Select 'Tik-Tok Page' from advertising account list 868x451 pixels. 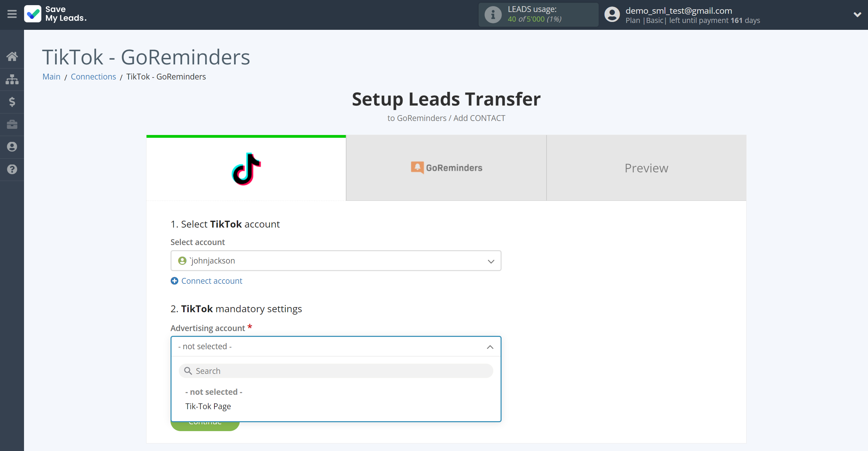pyautogui.click(x=208, y=406)
